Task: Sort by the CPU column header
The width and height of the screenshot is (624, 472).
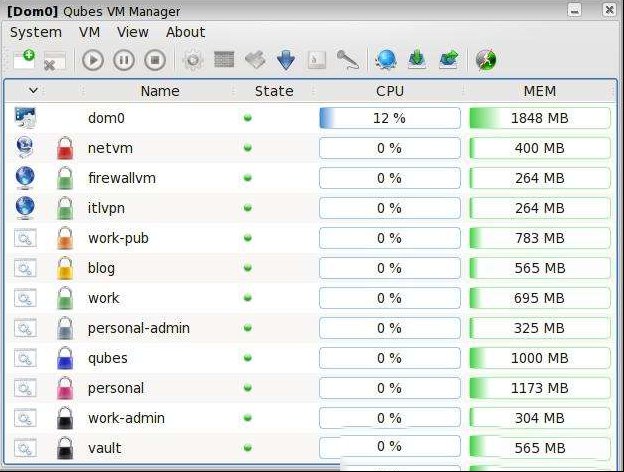Action: [390, 91]
